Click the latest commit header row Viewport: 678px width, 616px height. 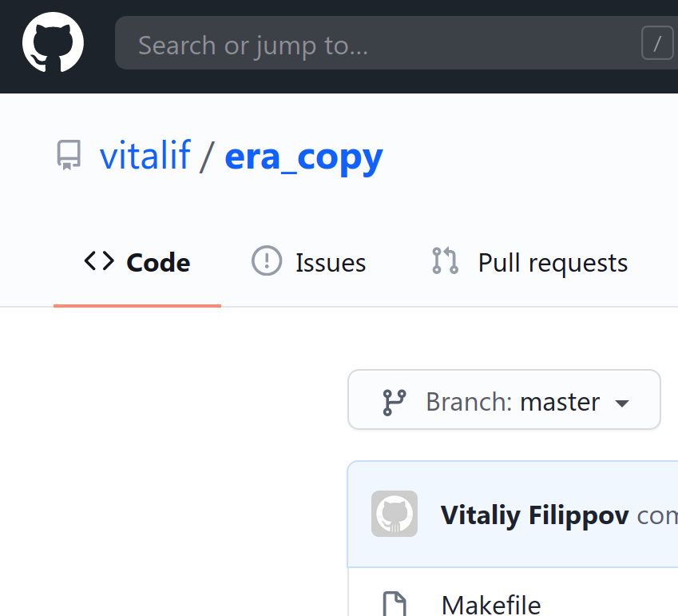point(513,514)
